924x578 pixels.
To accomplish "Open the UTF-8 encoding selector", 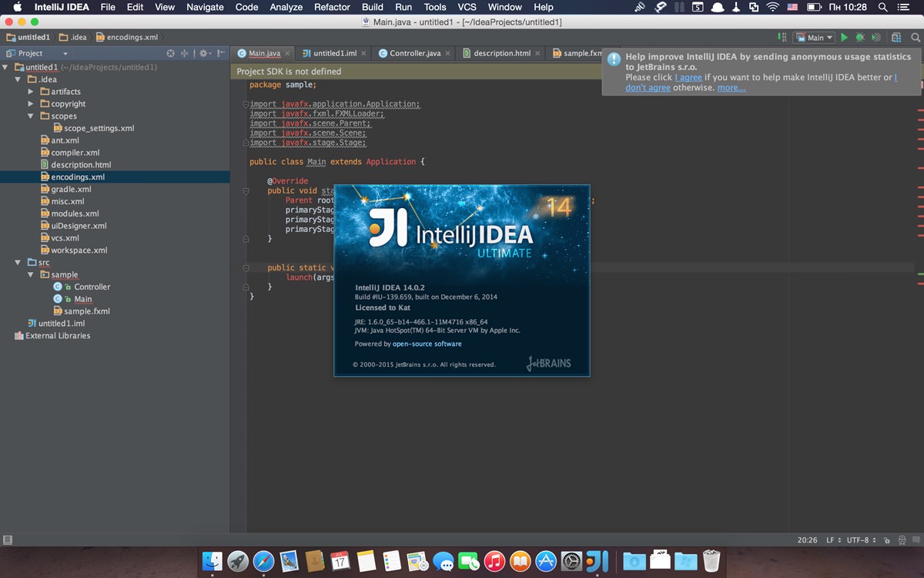I will click(x=861, y=540).
